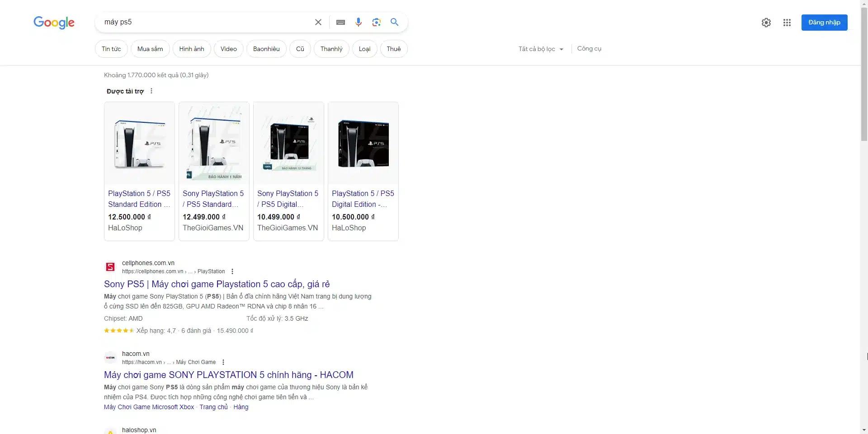Viewport: 868px width, 434px height.
Task: Open the on-screen keyboard input tool
Action: click(340, 22)
